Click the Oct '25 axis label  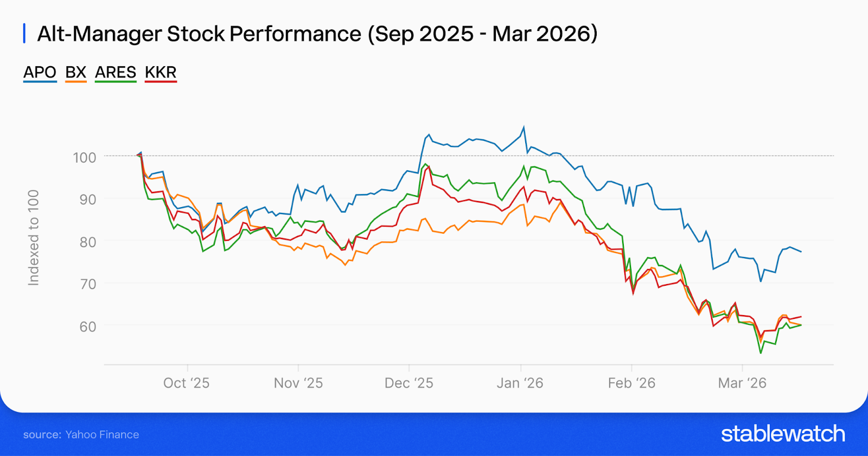pos(186,383)
